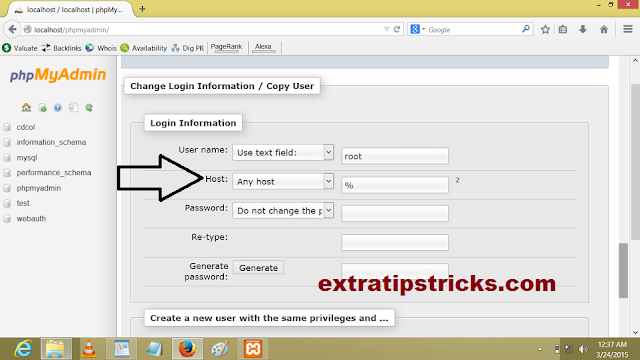Click the webauth database icon
This screenshot has width=640, height=360.
point(7,219)
